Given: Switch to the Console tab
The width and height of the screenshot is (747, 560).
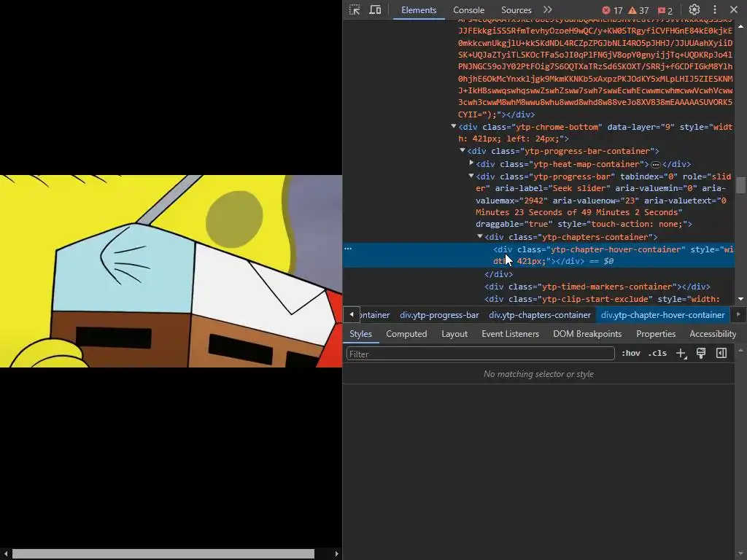Looking at the screenshot, I should [468, 10].
